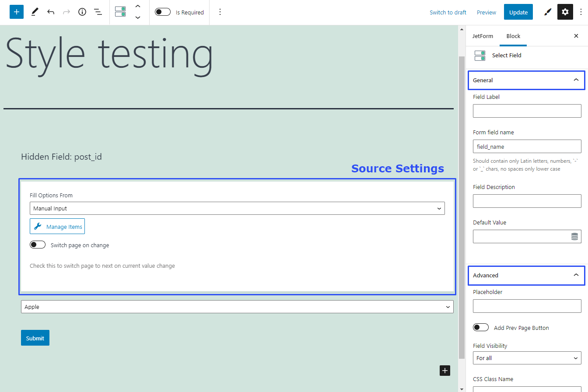Click the Styles pencil icon near Update

[547, 12]
